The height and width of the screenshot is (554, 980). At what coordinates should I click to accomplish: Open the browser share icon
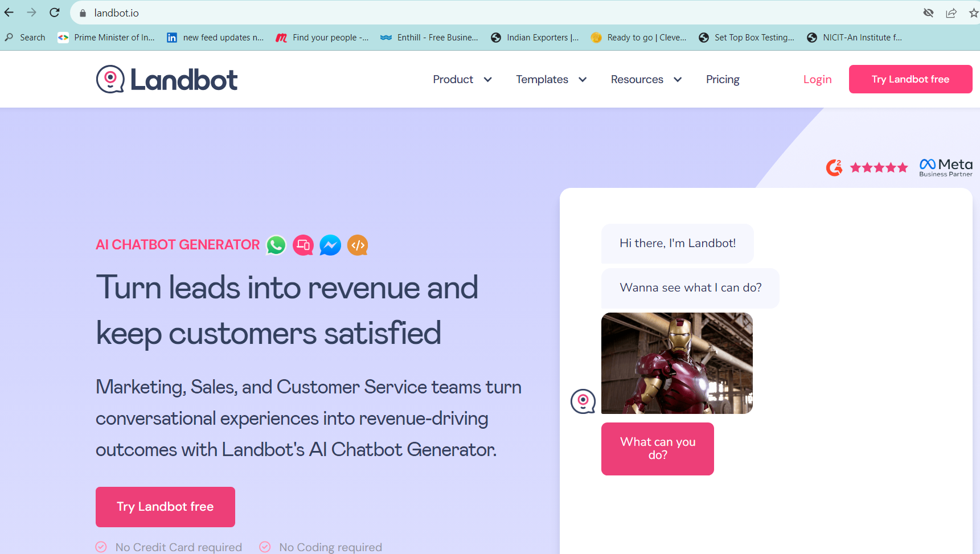click(x=951, y=13)
